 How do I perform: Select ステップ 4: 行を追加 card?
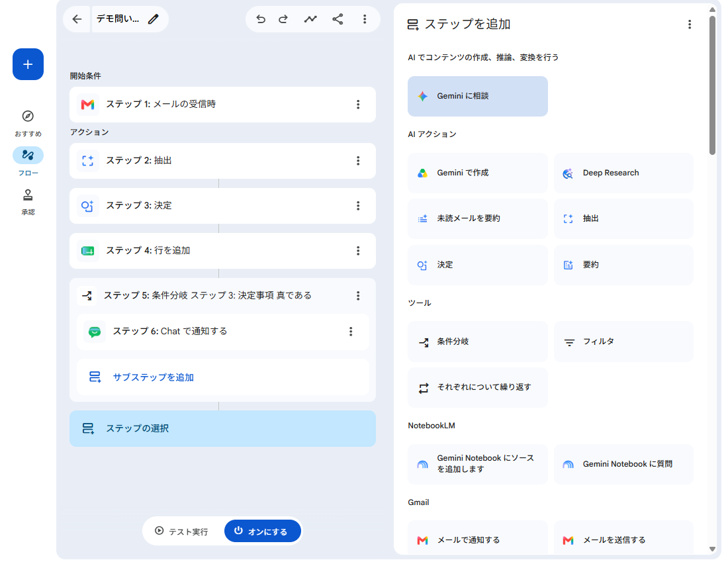point(222,251)
